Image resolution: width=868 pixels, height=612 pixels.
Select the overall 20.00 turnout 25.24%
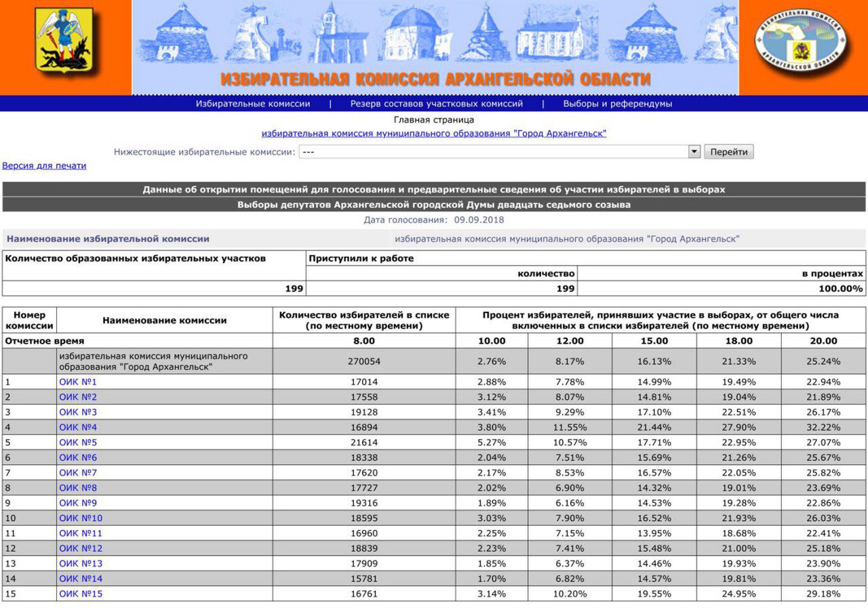pos(823,361)
